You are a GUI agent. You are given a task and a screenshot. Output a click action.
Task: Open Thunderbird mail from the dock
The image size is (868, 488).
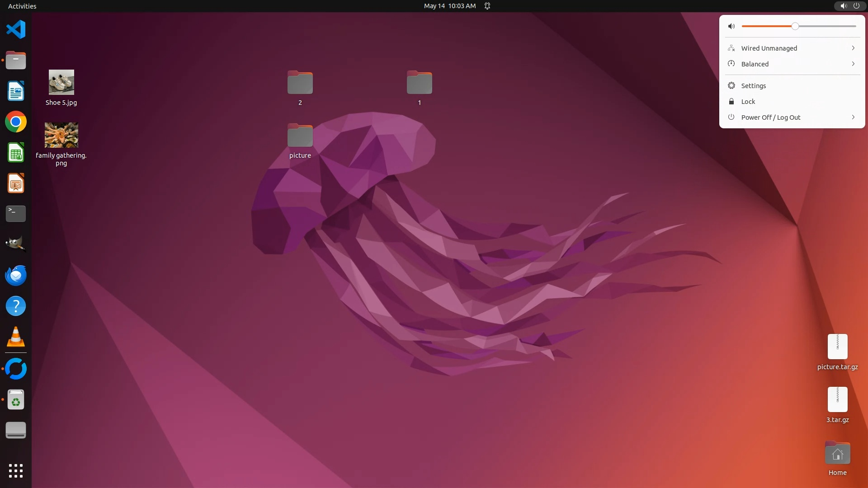tap(16, 275)
